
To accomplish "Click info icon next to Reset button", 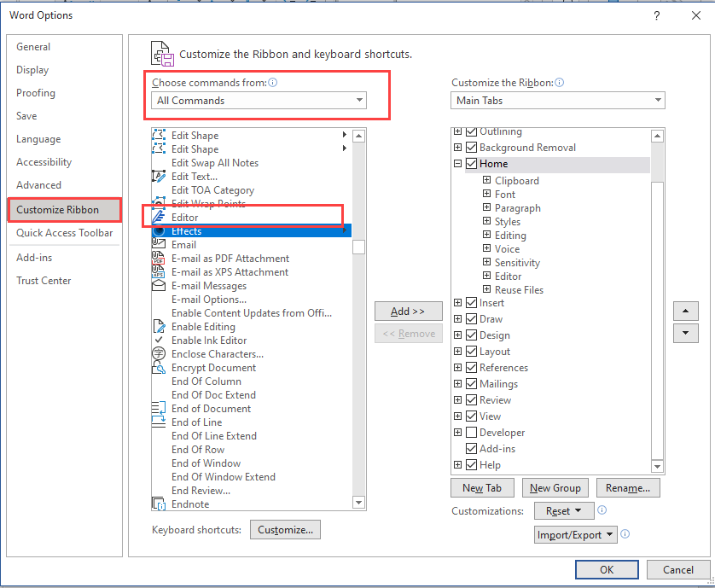I will pyautogui.click(x=602, y=510).
